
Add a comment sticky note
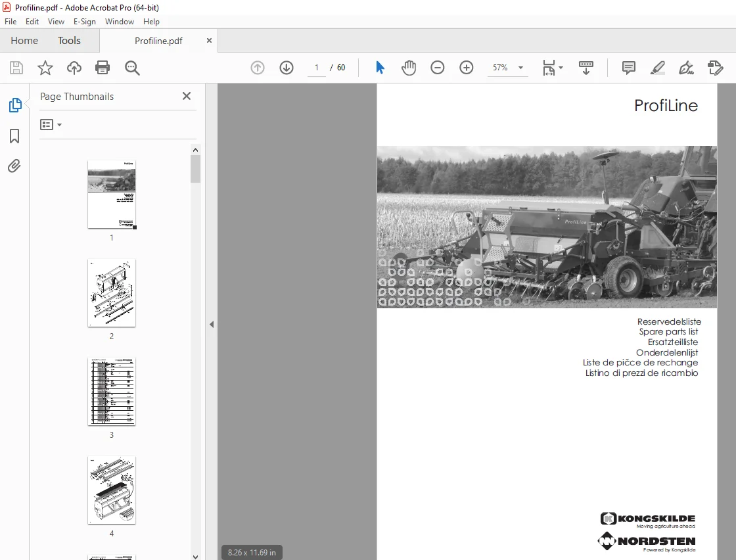point(628,68)
